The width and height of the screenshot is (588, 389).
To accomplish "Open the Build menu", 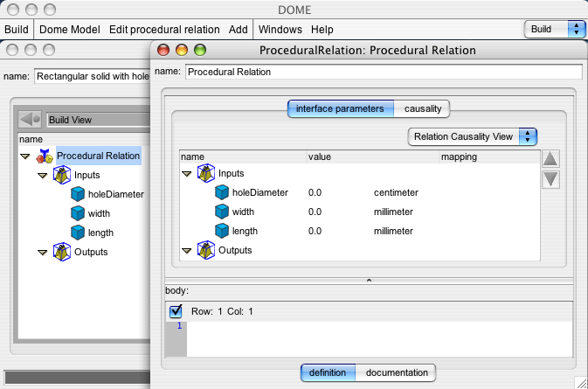I will [x=17, y=29].
